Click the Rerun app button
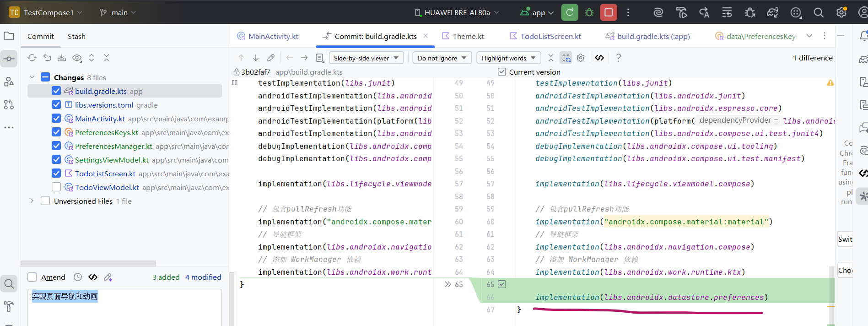This screenshot has height=326, width=868. point(570,12)
